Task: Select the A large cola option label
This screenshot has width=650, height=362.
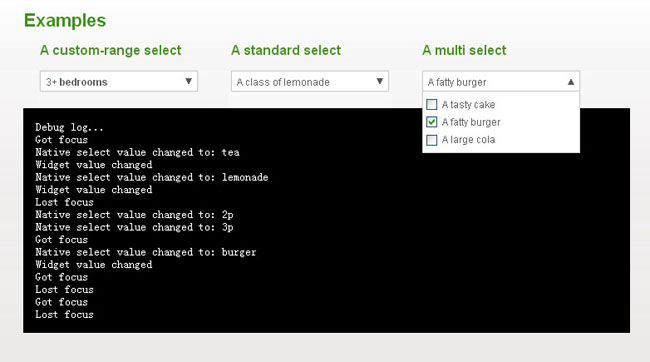Action: click(468, 140)
